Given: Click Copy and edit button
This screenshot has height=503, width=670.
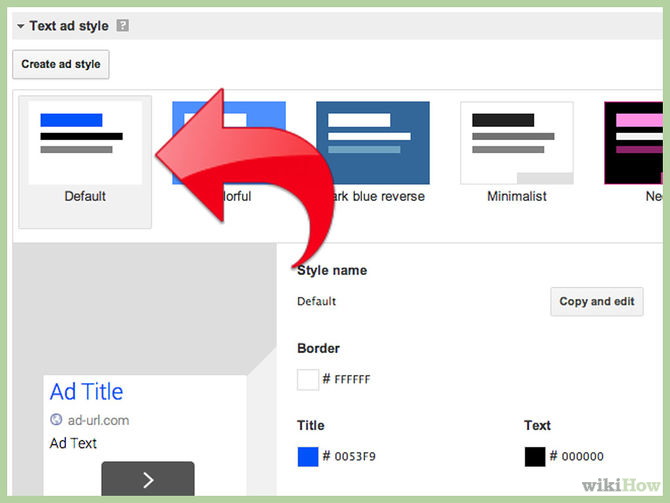Looking at the screenshot, I should (x=597, y=302).
